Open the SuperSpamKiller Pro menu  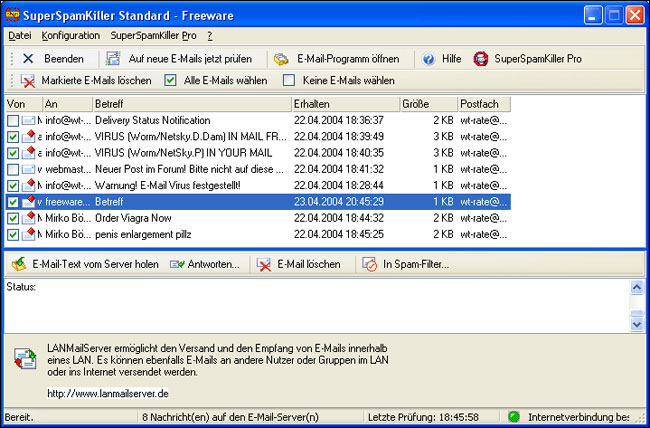[x=153, y=36]
